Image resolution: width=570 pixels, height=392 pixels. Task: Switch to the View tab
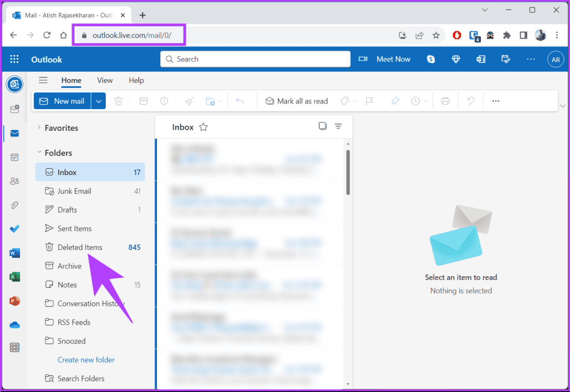105,80
